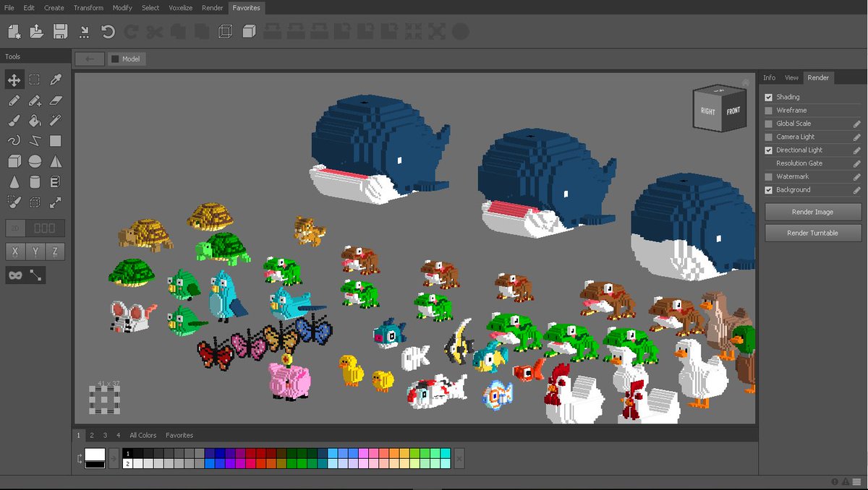Select the rectangle marquee selection tool
Screen dimensions: 868x490
coord(35,79)
